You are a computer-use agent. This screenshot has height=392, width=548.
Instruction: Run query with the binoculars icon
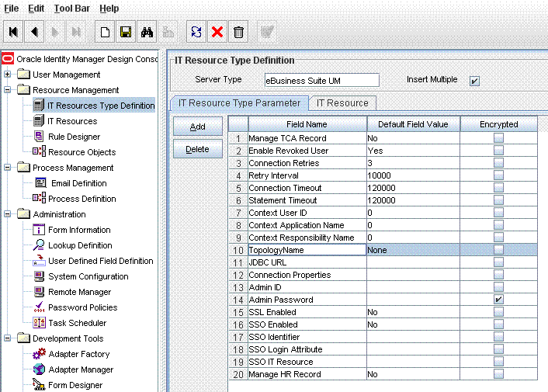click(147, 32)
